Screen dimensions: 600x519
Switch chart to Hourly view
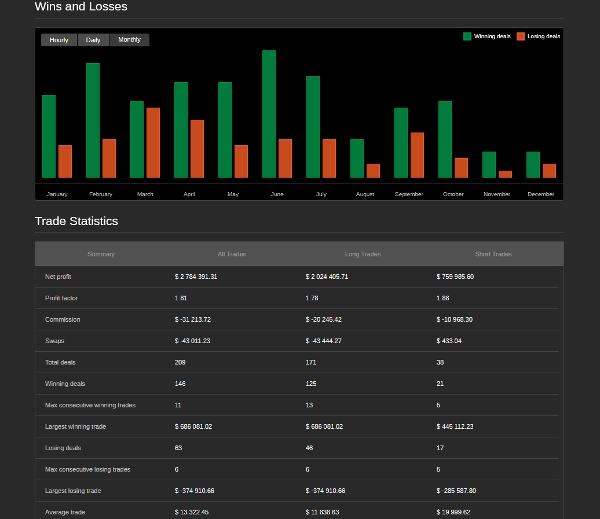coord(59,40)
